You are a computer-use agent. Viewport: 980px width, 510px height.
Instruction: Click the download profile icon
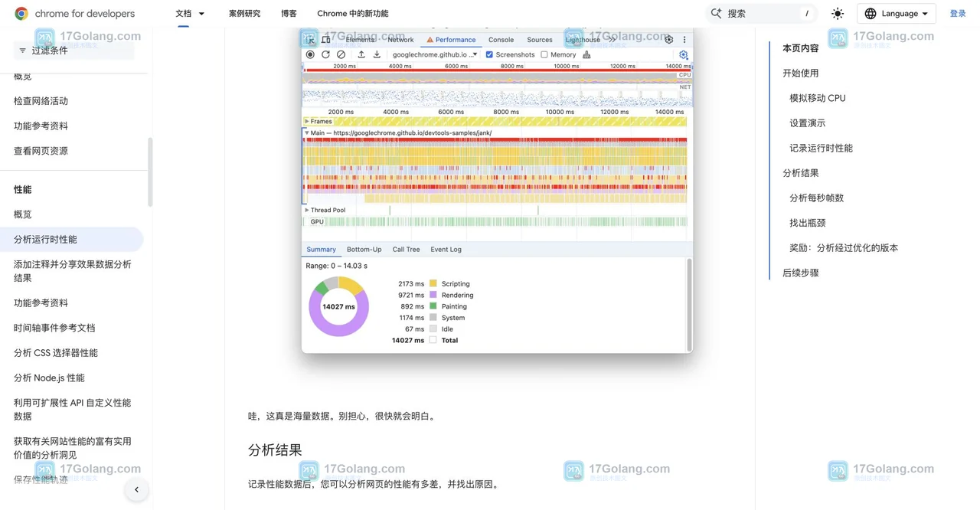pyautogui.click(x=377, y=54)
